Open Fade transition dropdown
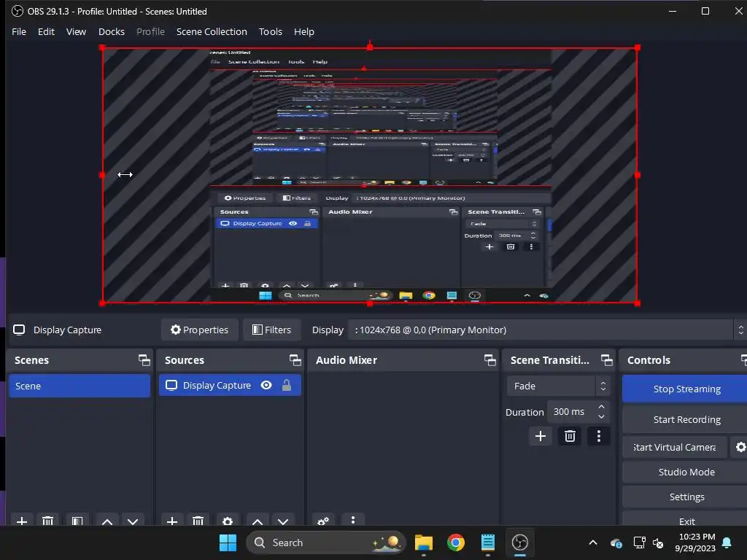Viewport: 747px width, 560px height. [558, 386]
